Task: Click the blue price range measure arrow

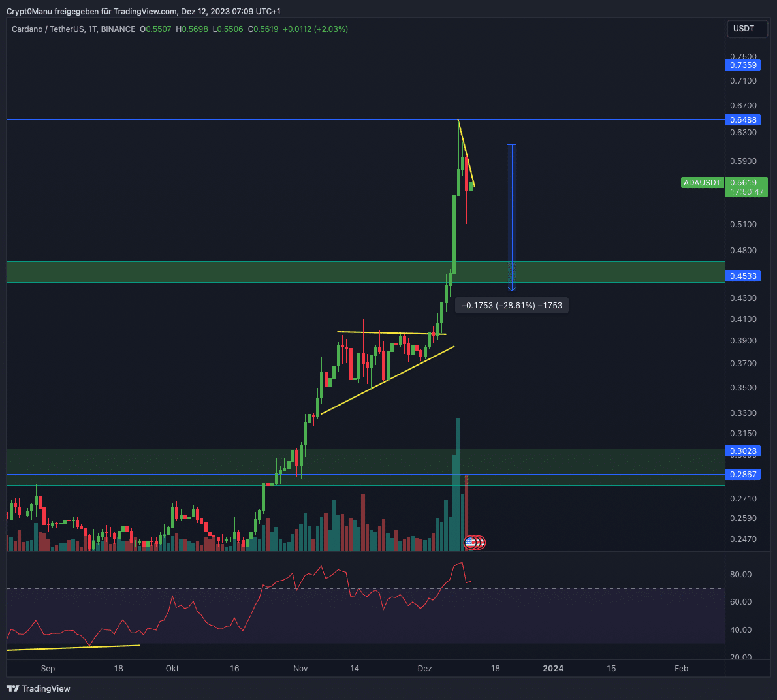Action: point(512,217)
